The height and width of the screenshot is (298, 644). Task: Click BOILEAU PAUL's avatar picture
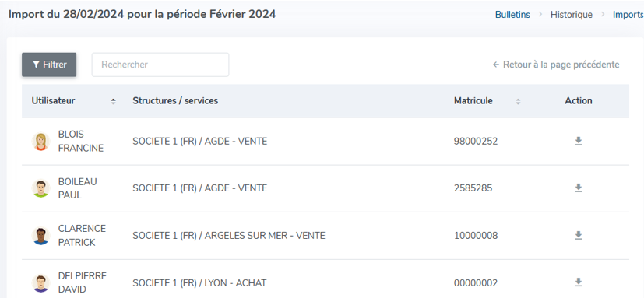pos(40,188)
